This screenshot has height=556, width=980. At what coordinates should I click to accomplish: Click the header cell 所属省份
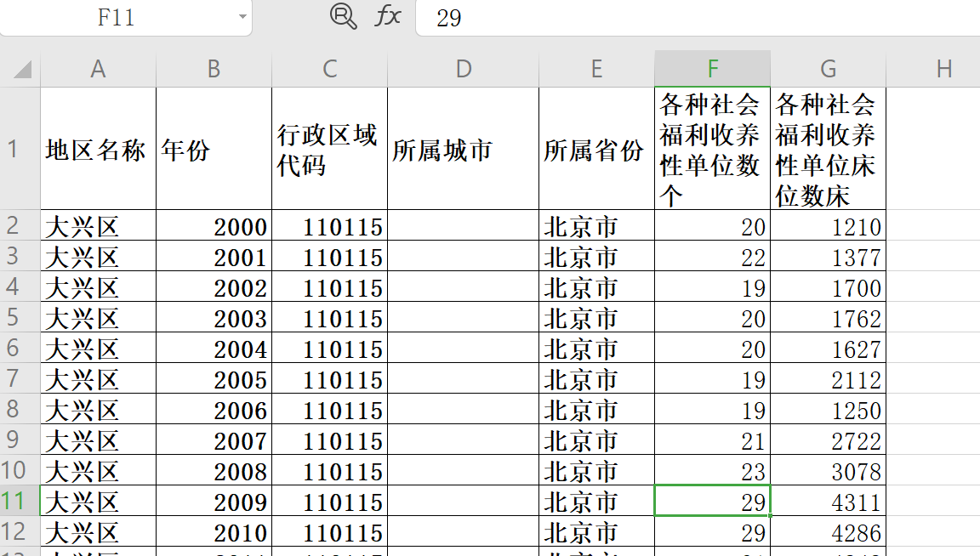click(597, 149)
